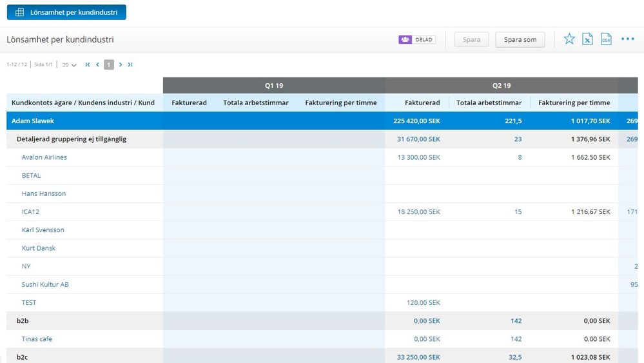Open BETAL customer link
644x363 pixels.
tap(31, 175)
